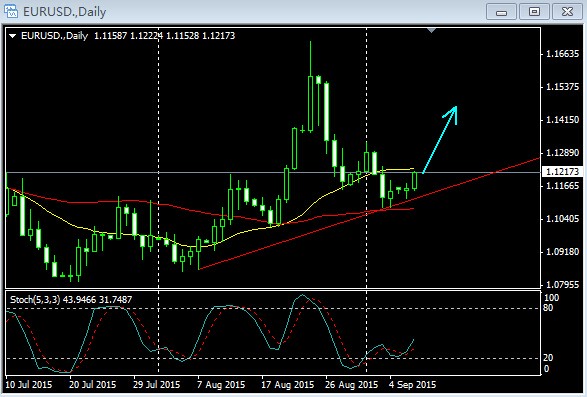Click the OHLC values next to EURUSD.,Daily

click(164, 36)
